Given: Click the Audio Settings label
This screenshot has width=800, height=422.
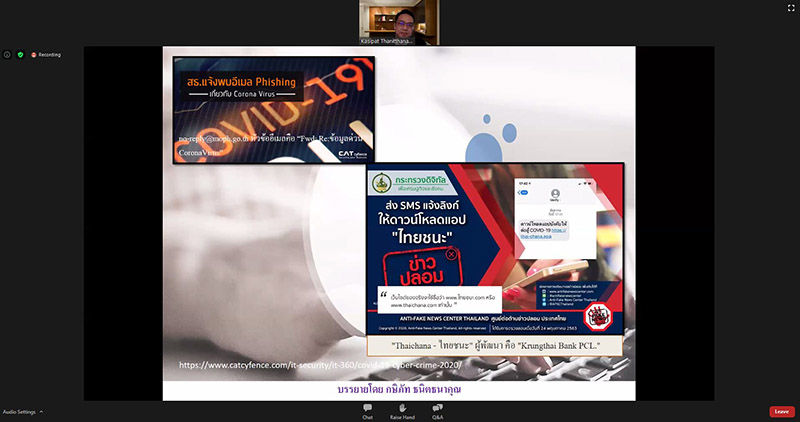Looking at the screenshot, I should coord(19,412).
